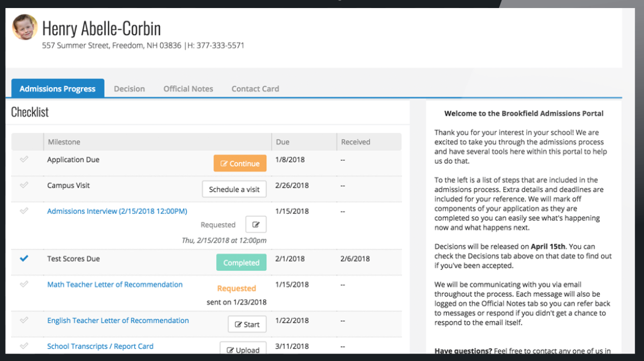The width and height of the screenshot is (644, 361).
Task: Click the Completed status button for Test Scores
Action: (241, 262)
